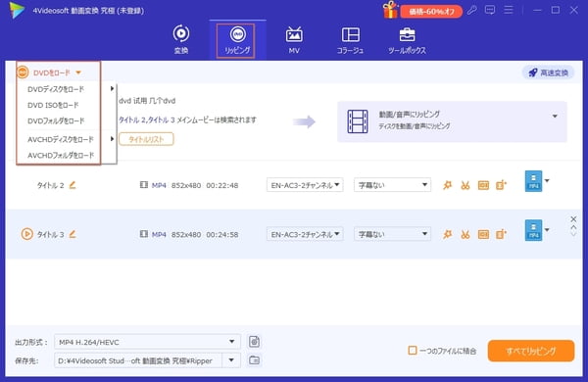Open audio track dropdown for タイトル 2
Viewport: 588px width, 382px height.
click(305, 185)
